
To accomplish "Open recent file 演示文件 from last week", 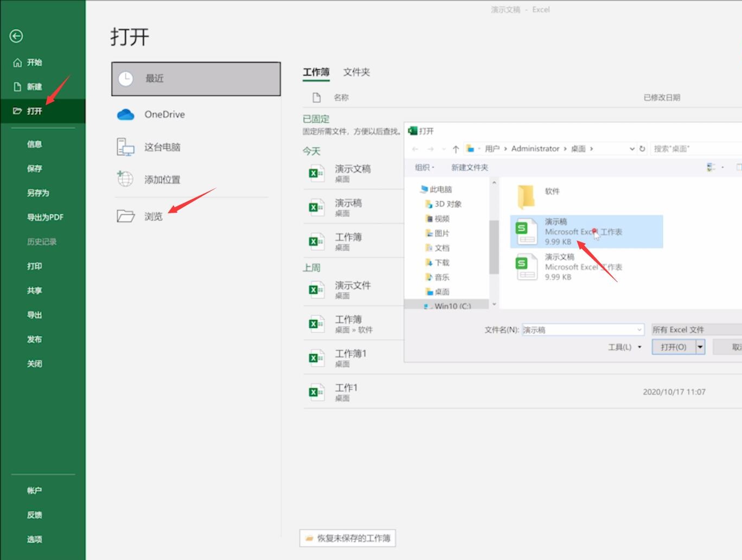I will [353, 290].
